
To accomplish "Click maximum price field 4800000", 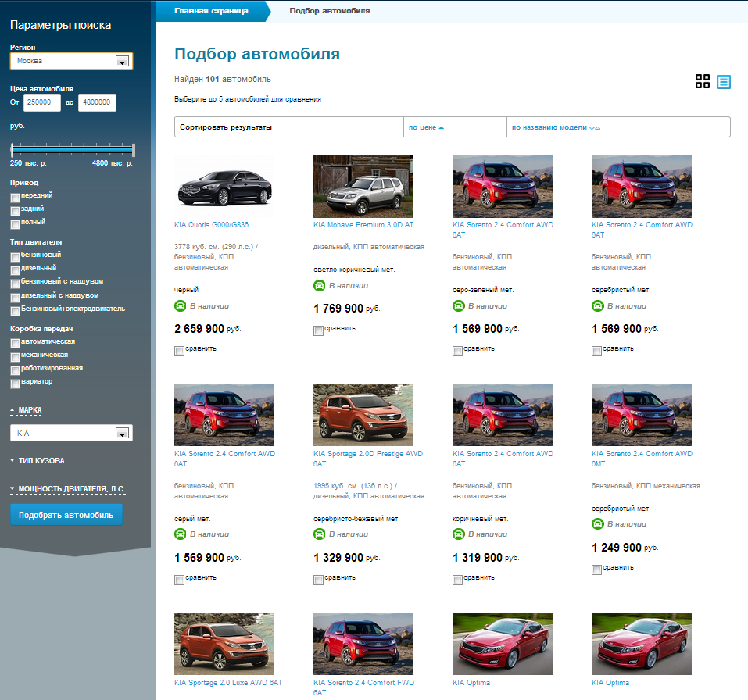I will [x=97, y=102].
